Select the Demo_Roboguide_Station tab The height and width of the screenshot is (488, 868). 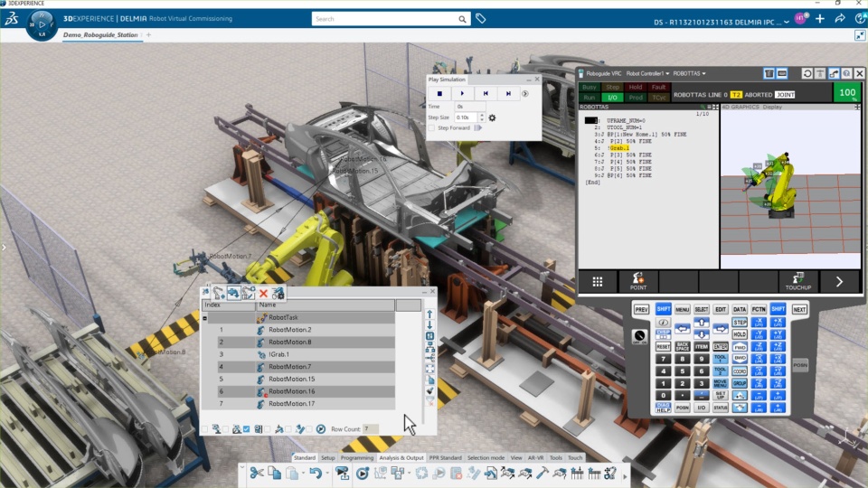(100, 35)
